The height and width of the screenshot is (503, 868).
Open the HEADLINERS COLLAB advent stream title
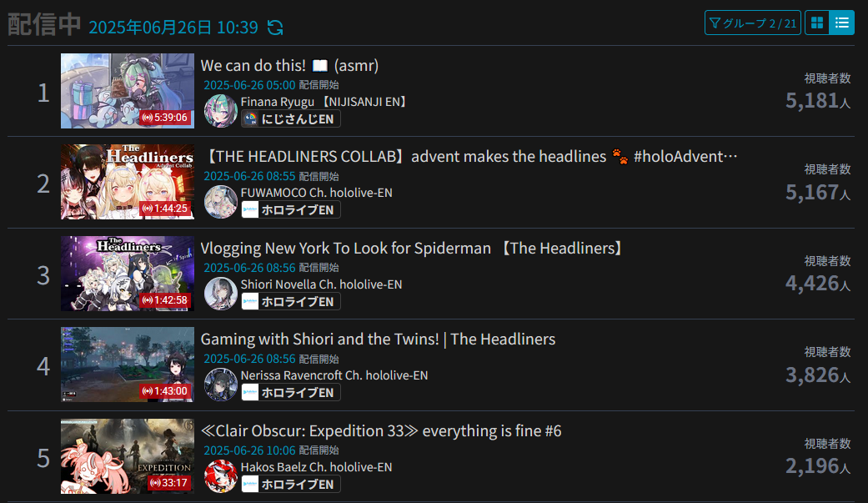click(470, 157)
